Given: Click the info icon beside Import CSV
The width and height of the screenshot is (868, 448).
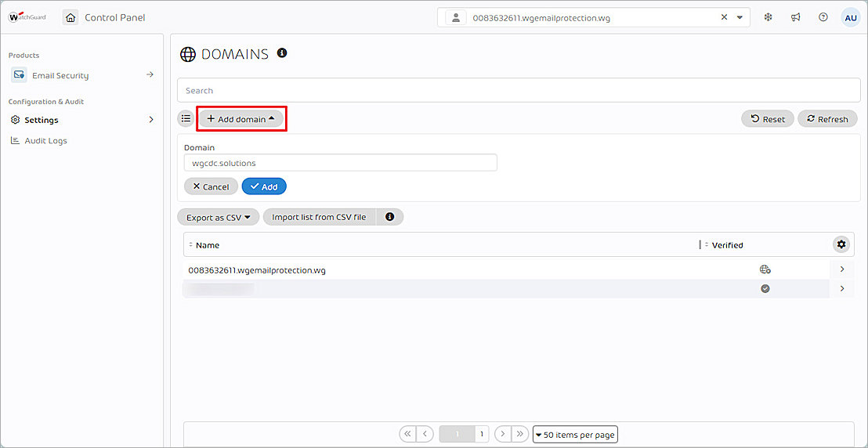Looking at the screenshot, I should pos(389,217).
